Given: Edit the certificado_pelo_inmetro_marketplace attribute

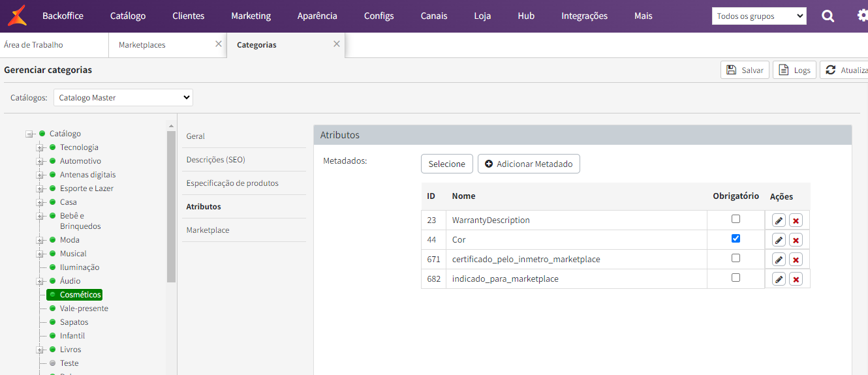Looking at the screenshot, I should pyautogui.click(x=779, y=260).
